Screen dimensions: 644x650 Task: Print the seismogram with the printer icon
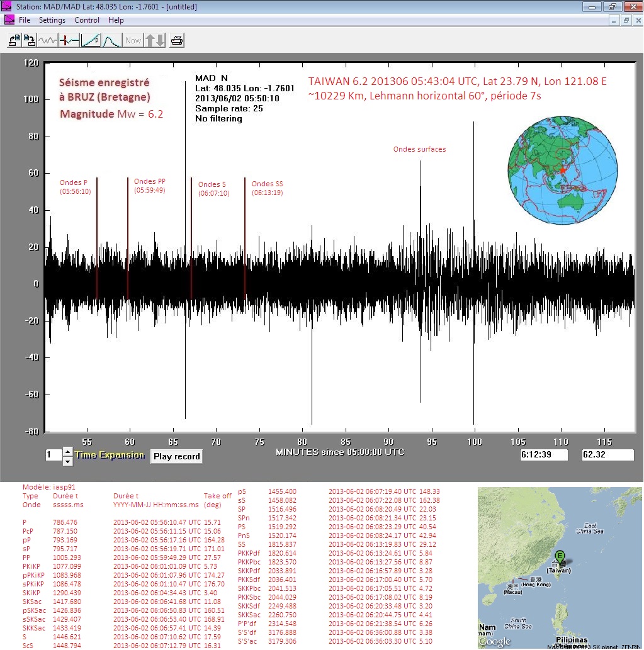pyautogui.click(x=178, y=41)
